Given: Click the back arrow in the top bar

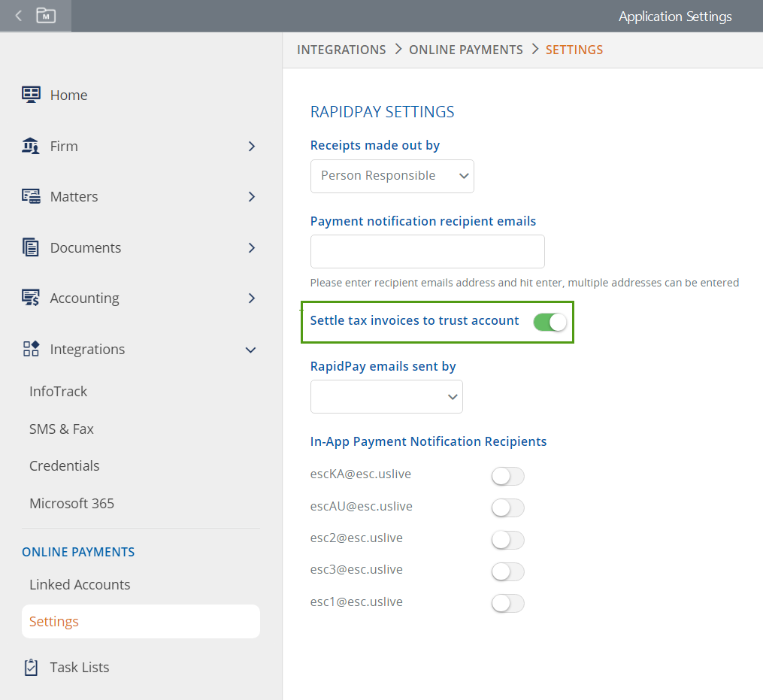Looking at the screenshot, I should click(19, 15).
